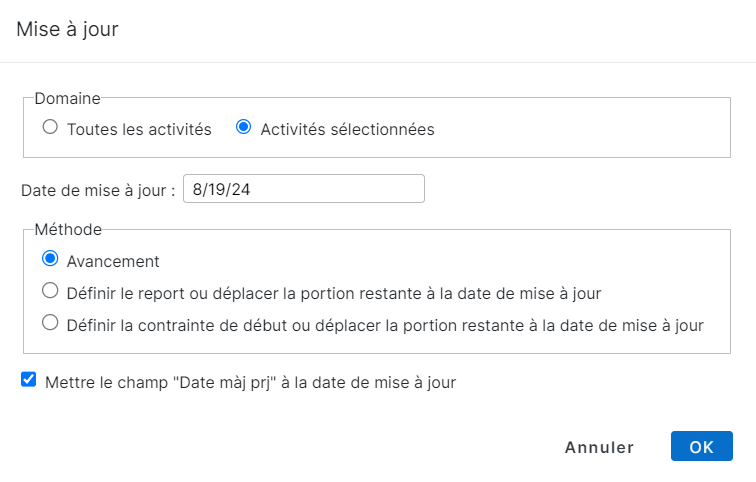Click the "Date de mise à jour :" label
The image size is (756, 482).
[x=98, y=189]
